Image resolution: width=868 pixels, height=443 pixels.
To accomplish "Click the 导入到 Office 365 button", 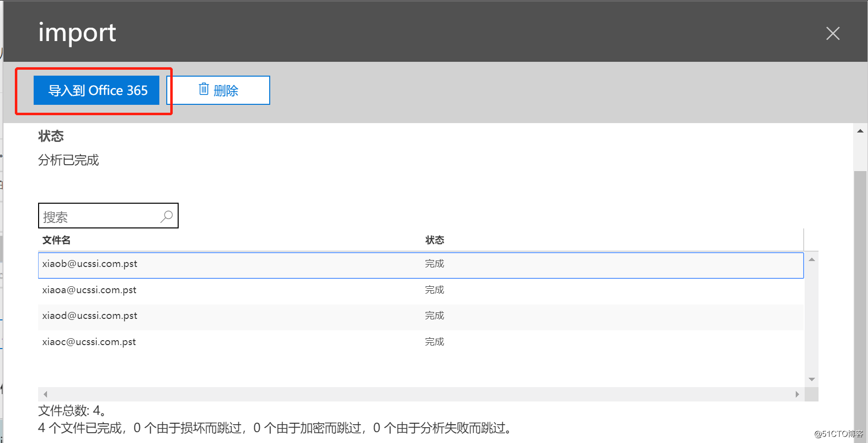I will click(96, 90).
